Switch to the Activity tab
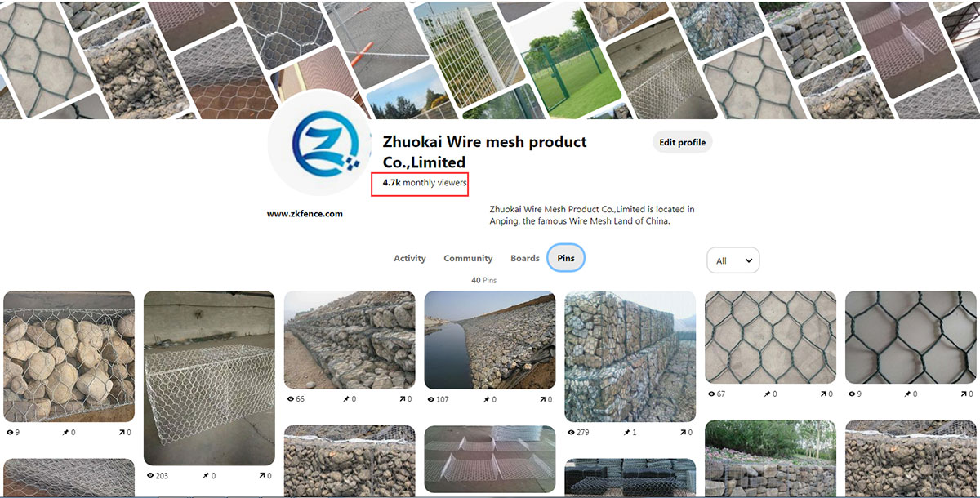This screenshot has width=980, height=498. click(410, 258)
